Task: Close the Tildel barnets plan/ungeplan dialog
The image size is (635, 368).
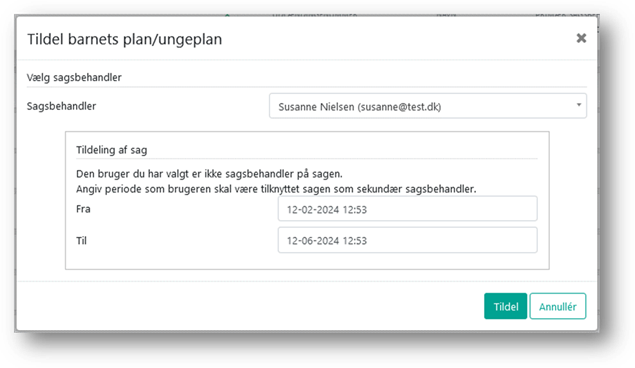Action: (x=581, y=38)
